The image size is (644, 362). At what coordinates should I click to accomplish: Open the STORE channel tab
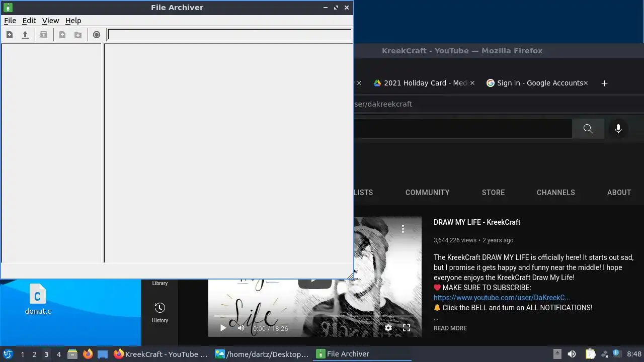coord(493,193)
